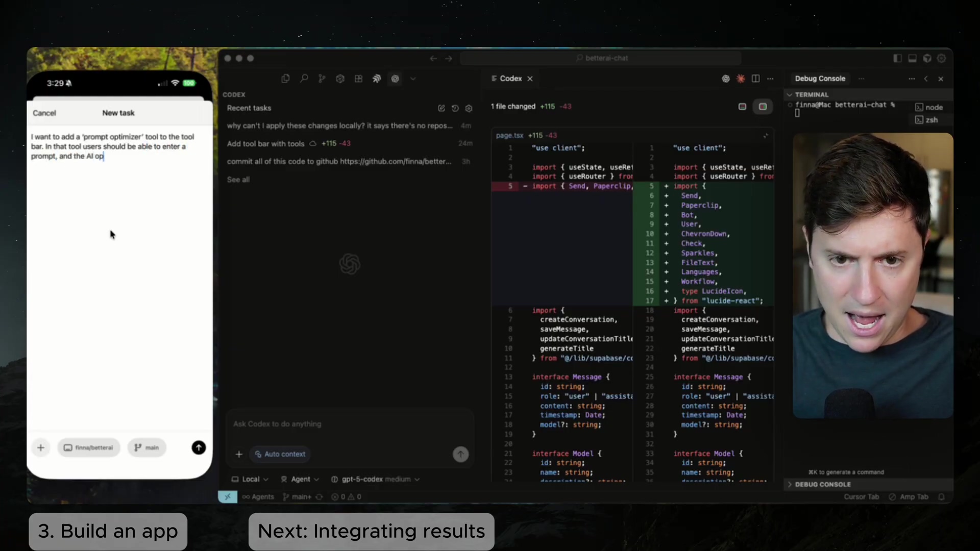The width and height of the screenshot is (980, 551).
Task: Open 'Add tool bar with tools' task
Action: tap(349, 143)
